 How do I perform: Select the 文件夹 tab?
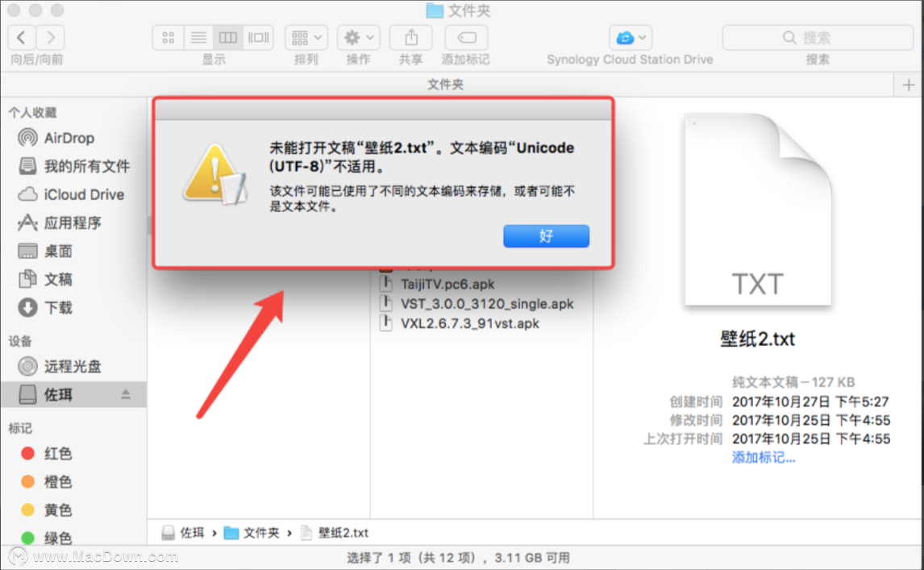click(446, 85)
